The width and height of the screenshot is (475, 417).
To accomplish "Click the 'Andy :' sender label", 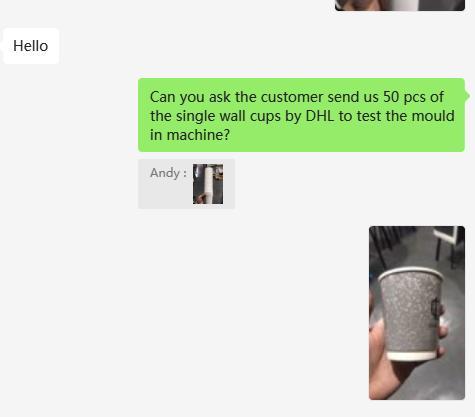I will pyautogui.click(x=168, y=173).
